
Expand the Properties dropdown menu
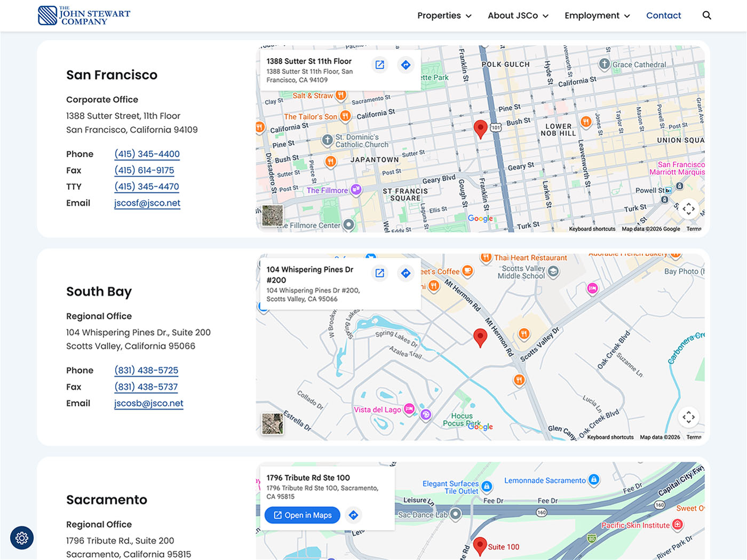pyautogui.click(x=444, y=15)
